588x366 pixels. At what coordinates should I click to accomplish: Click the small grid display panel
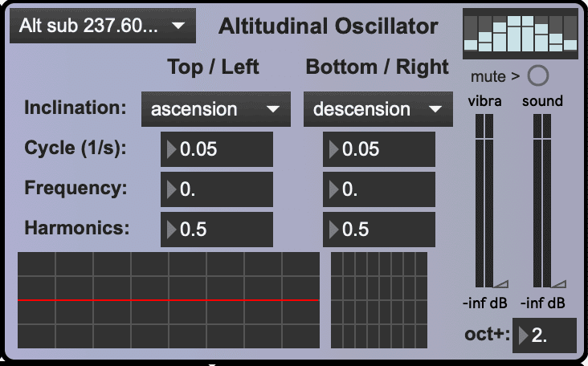[379, 300]
